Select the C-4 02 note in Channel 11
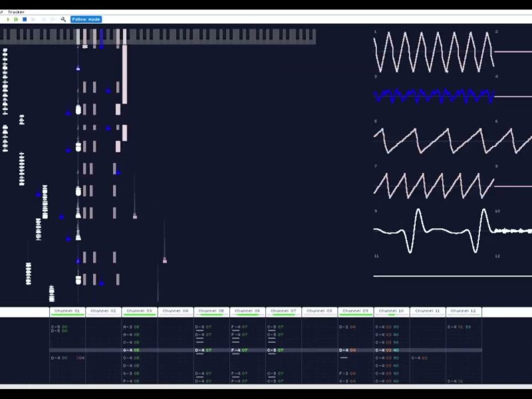This screenshot has height=399, width=532. coord(420,358)
